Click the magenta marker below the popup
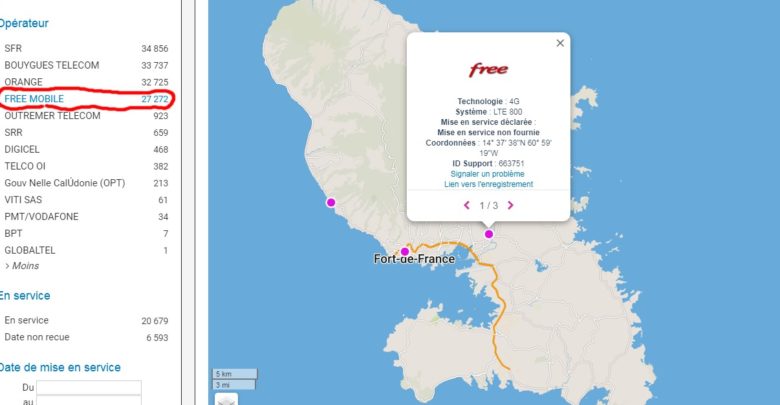Image resolution: width=780 pixels, height=405 pixels. click(489, 234)
